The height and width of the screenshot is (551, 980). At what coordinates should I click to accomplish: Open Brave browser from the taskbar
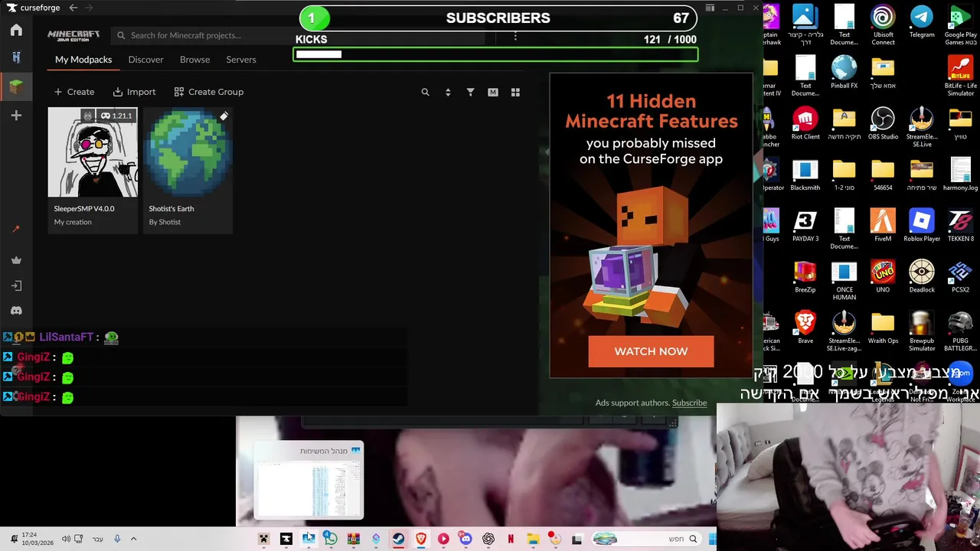(420, 539)
